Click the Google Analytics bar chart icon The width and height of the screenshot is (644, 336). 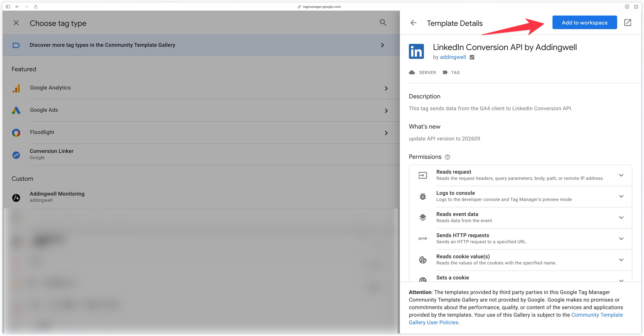tap(16, 88)
